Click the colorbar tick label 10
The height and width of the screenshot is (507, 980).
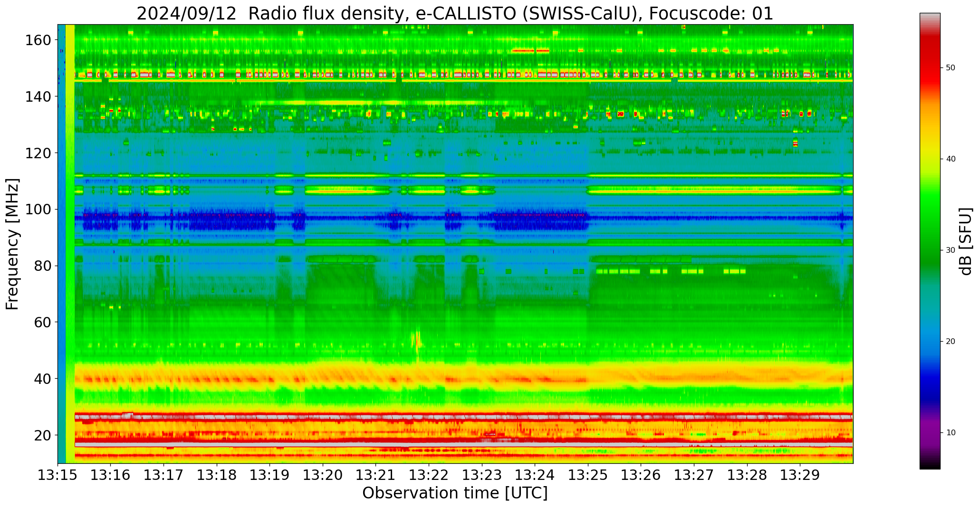point(950,433)
